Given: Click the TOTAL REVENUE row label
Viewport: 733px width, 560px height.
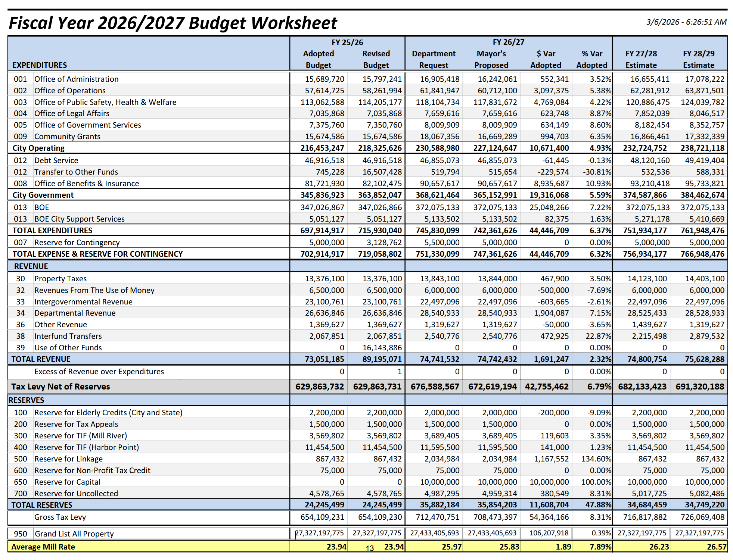Looking at the screenshot, I should point(41,359).
